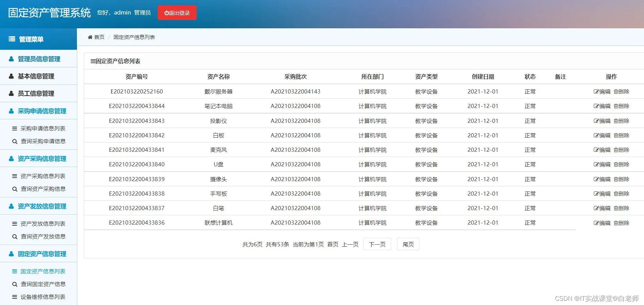Viewport: 644px width, 305px height.
Task: Delete the 麦克风 asset row
Action: click(622, 150)
